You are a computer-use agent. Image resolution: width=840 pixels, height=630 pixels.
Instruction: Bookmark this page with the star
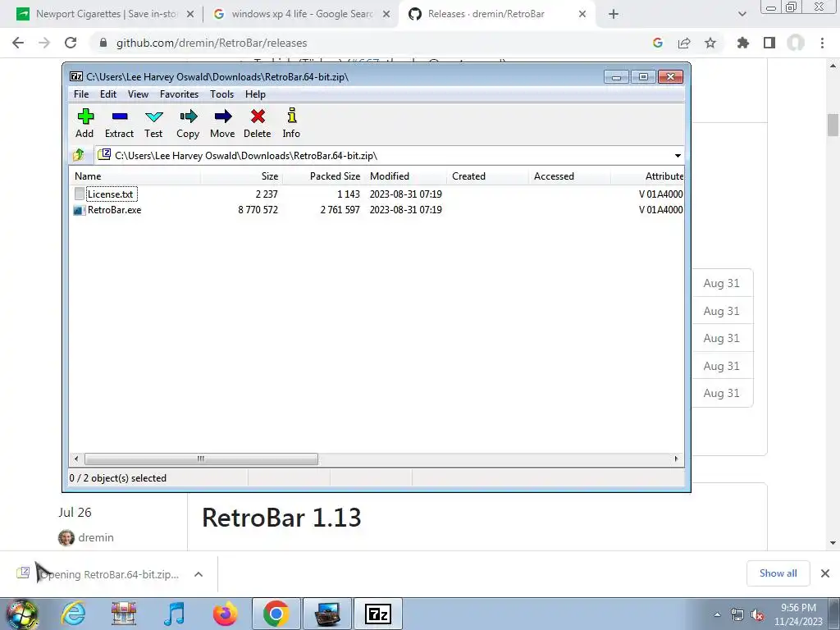[x=710, y=43]
